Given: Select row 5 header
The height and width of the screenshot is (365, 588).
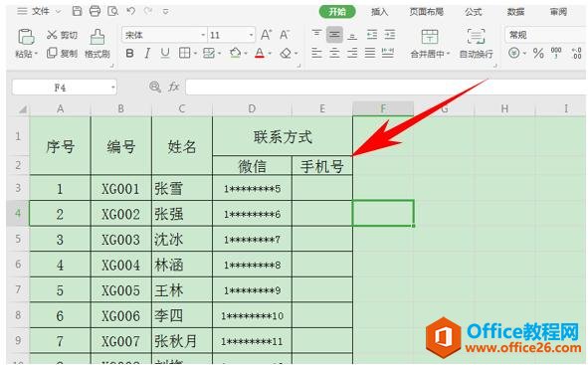Looking at the screenshot, I should [18, 239].
